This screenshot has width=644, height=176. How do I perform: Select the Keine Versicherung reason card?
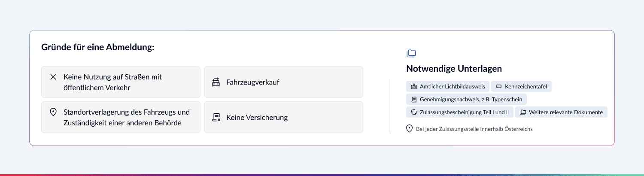point(283,117)
